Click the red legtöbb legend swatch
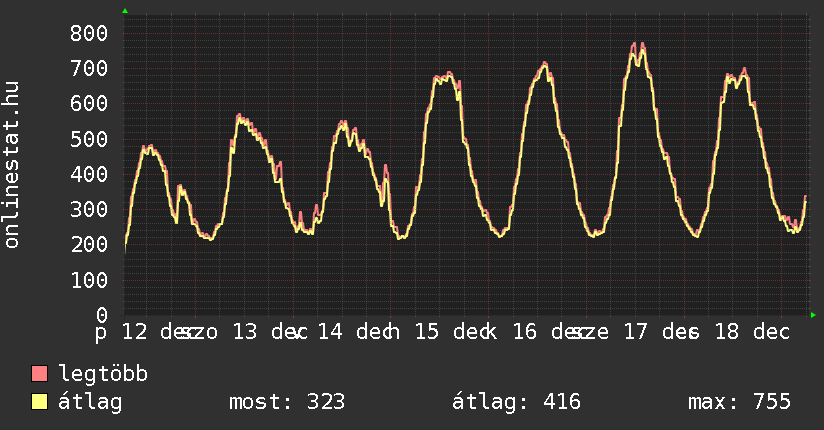 pos(40,375)
